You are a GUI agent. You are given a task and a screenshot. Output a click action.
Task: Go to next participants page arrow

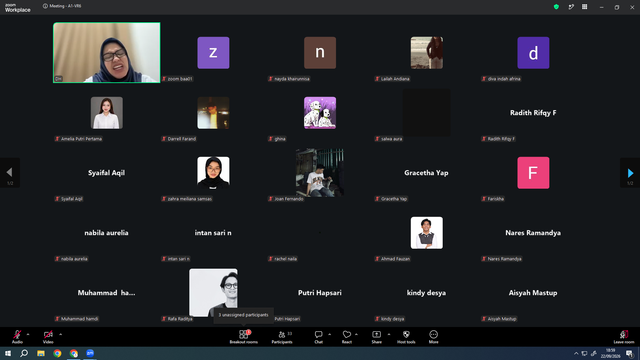click(x=630, y=173)
